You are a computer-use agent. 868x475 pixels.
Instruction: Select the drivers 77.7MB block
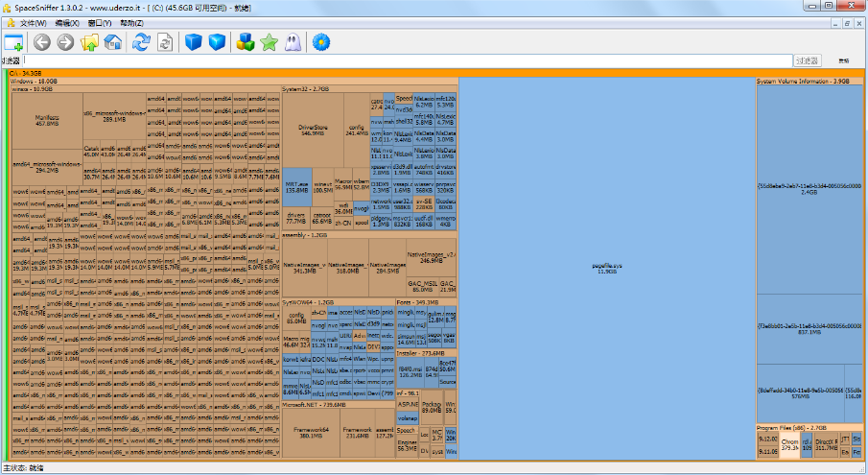(x=296, y=218)
